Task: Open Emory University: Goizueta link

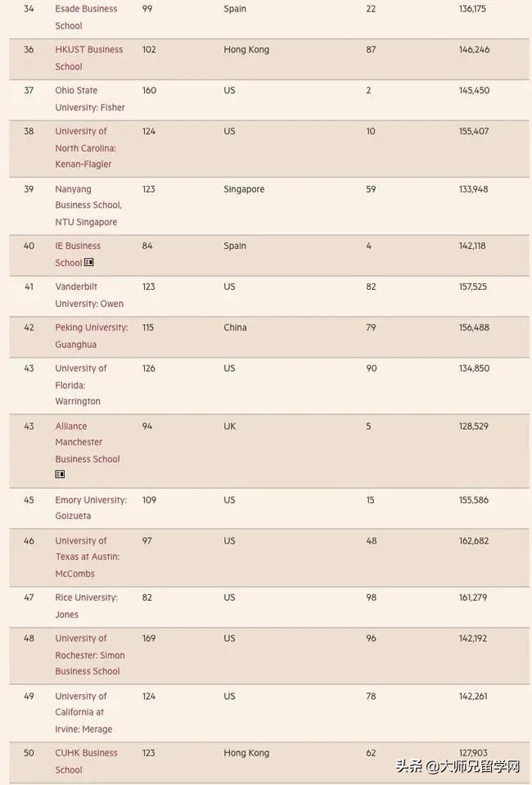Action: (x=90, y=508)
